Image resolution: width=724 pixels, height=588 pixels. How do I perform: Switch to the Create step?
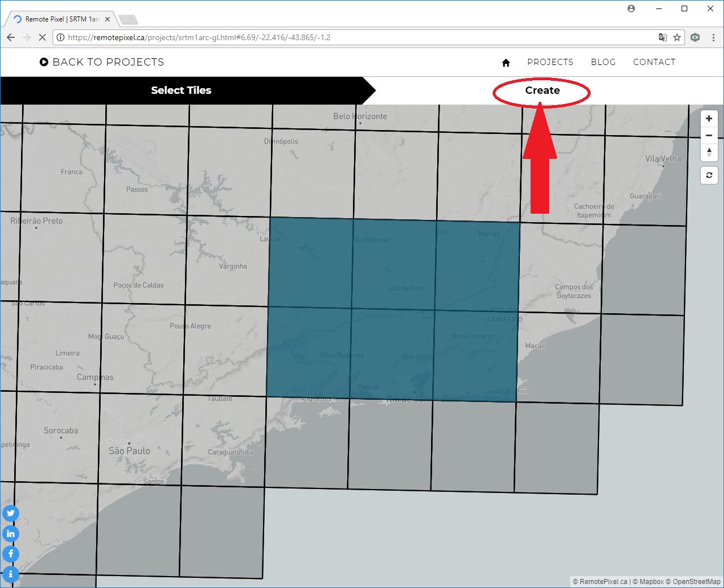542,90
